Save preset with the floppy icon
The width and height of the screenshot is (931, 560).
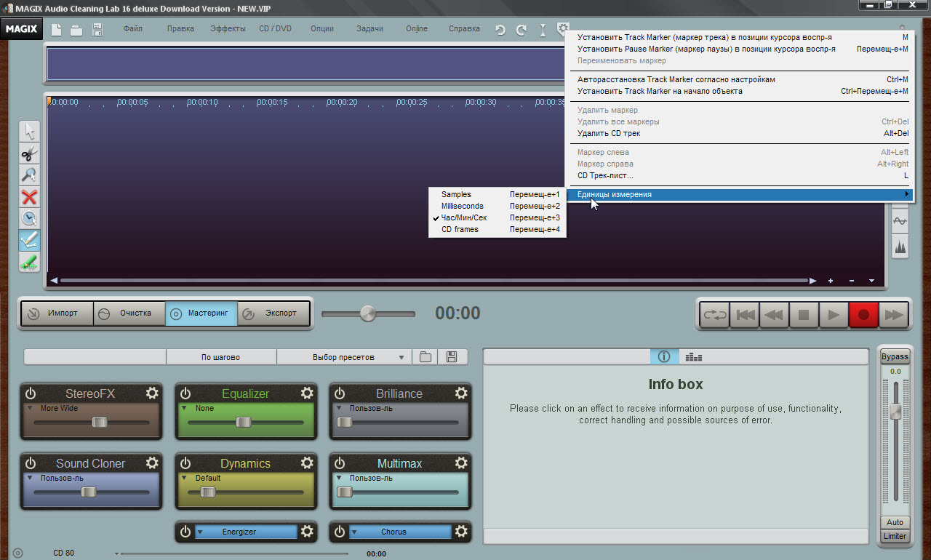(452, 357)
